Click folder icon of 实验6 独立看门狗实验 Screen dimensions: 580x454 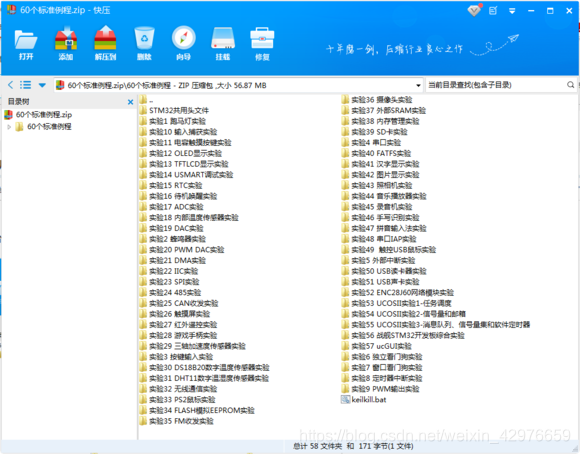(345, 357)
